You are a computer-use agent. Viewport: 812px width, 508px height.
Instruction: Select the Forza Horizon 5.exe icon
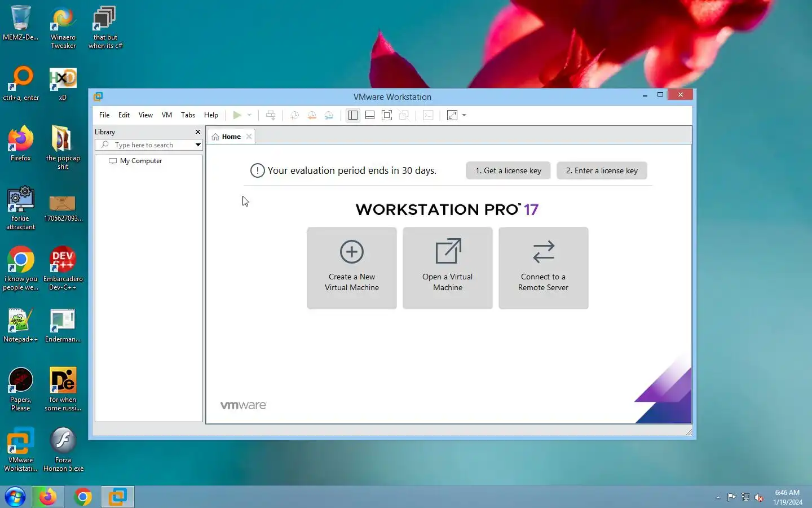[63, 450]
